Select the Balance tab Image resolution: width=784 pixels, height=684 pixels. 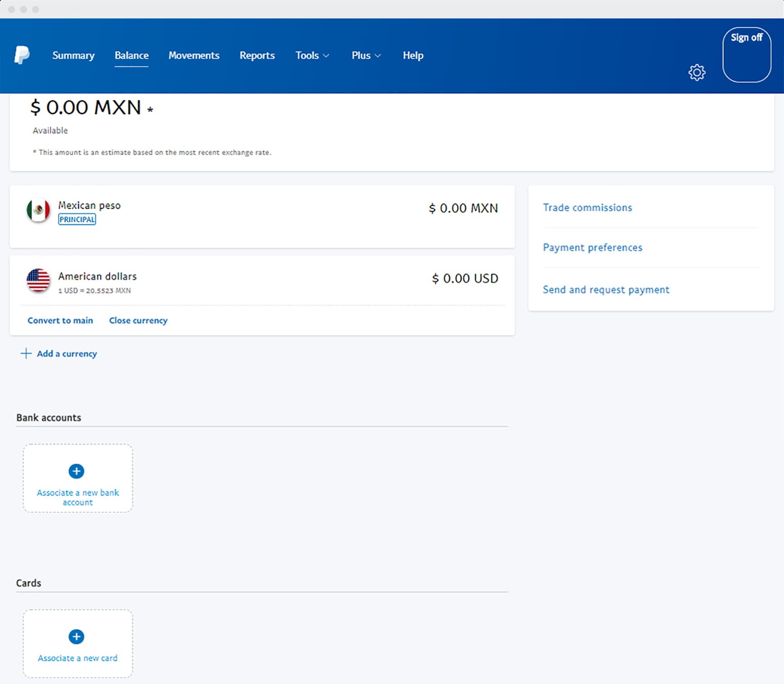click(132, 56)
